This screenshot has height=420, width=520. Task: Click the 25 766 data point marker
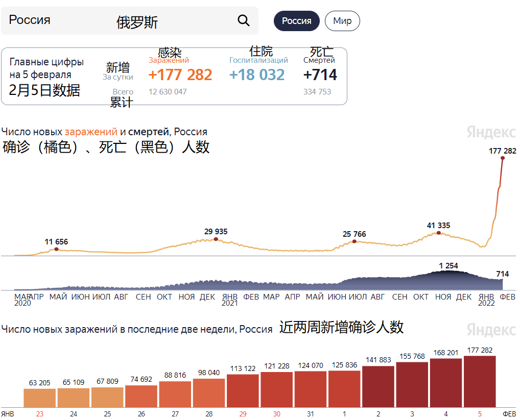click(354, 241)
